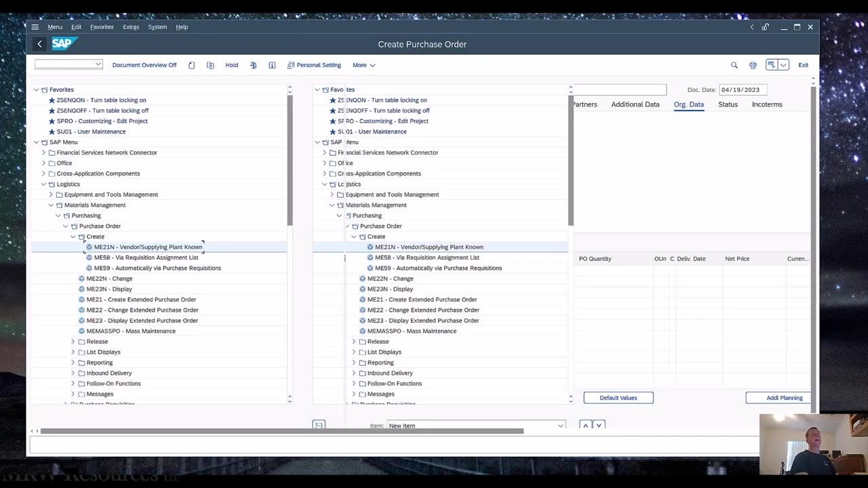Open dropdown arrow beside the new session icon
This screenshot has width=868, height=488.
pyautogui.click(x=783, y=64)
